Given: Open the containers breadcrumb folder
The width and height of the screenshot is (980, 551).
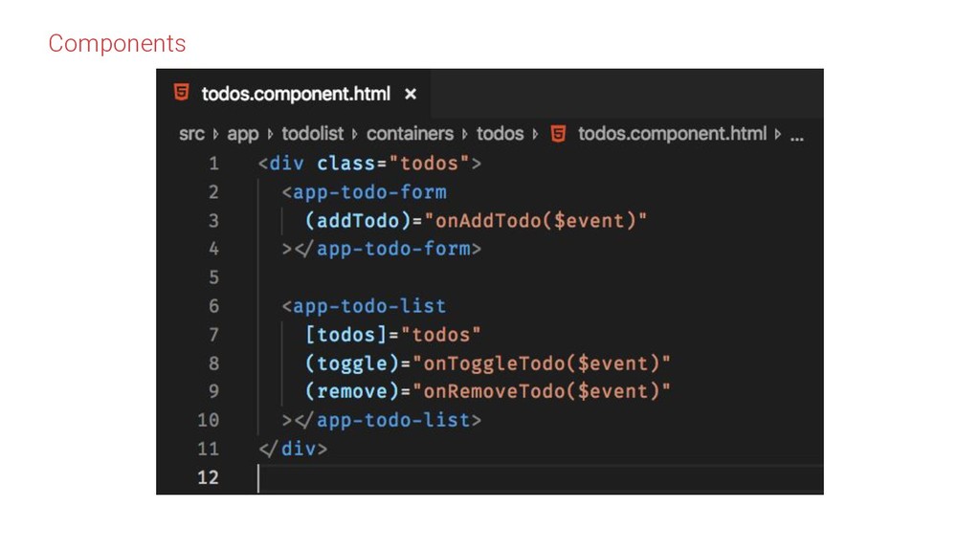Looking at the screenshot, I should click(x=410, y=134).
